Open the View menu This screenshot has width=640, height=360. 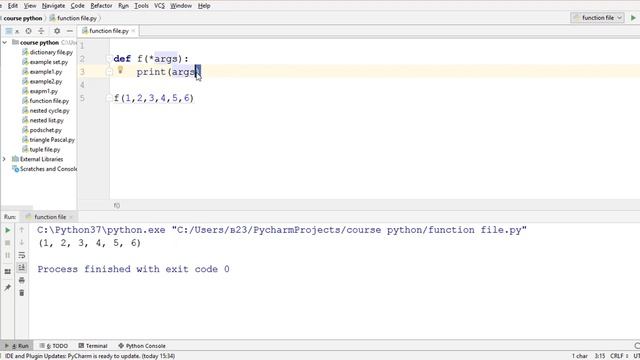point(30,6)
